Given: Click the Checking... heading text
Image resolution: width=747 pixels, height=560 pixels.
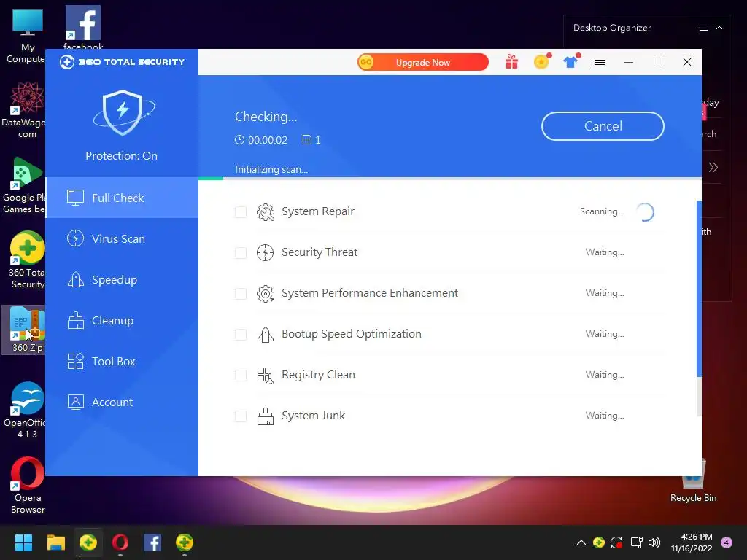Looking at the screenshot, I should 266,117.
